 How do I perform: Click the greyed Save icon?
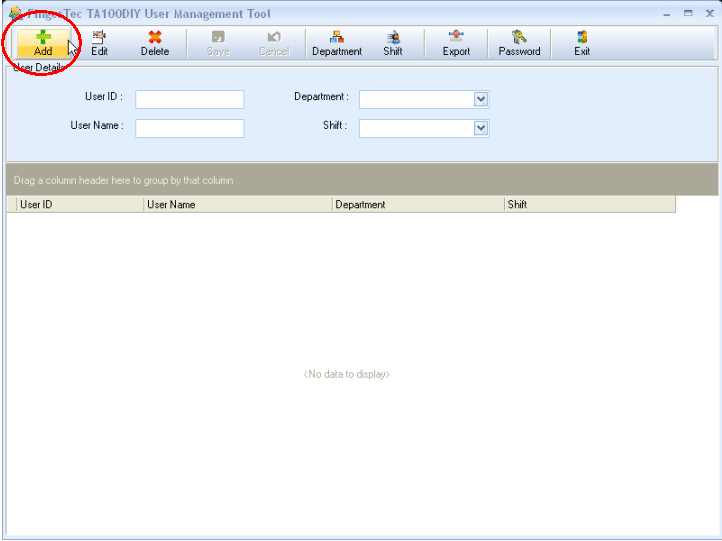tap(218, 43)
